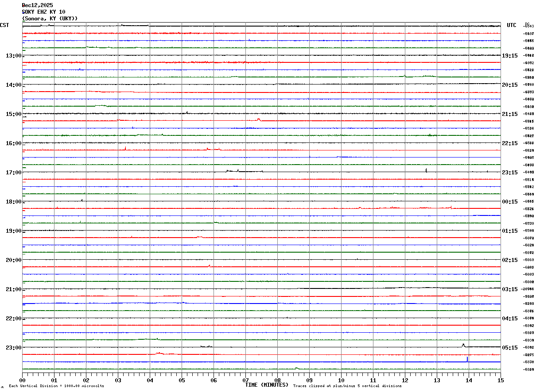536x392 pixels.
Task: Select the station code SOKY EHZ KY 10
Action: 44,12
